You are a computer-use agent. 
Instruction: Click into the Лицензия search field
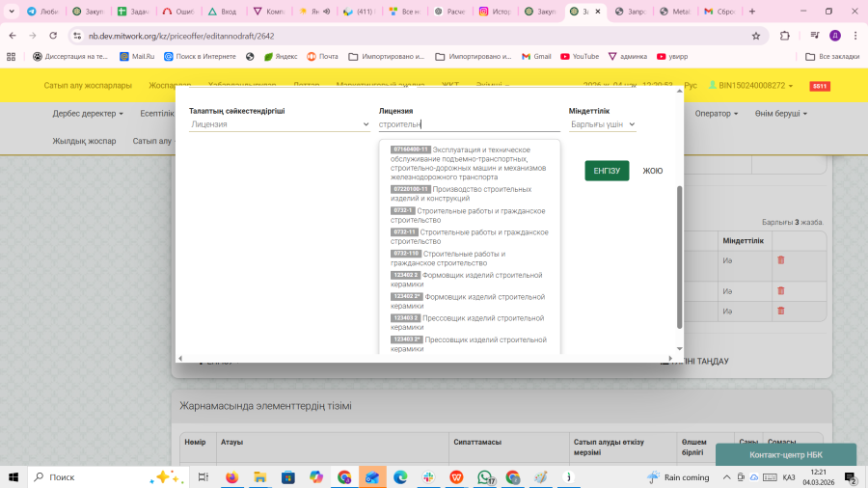(x=469, y=124)
